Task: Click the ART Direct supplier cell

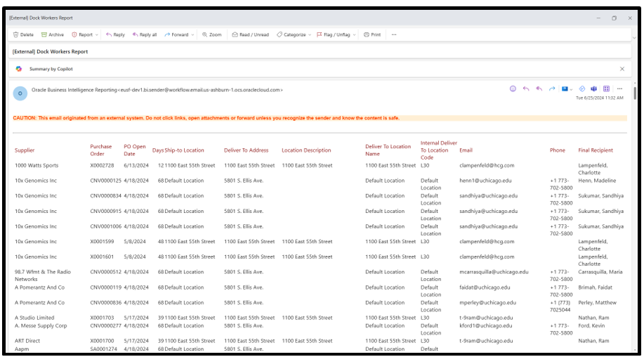Action: pyautogui.click(x=27, y=341)
